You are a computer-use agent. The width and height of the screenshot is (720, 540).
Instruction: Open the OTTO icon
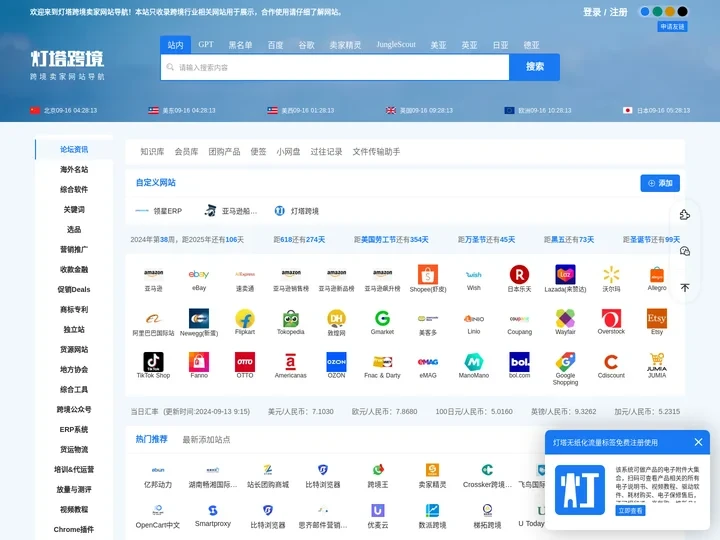click(x=245, y=362)
